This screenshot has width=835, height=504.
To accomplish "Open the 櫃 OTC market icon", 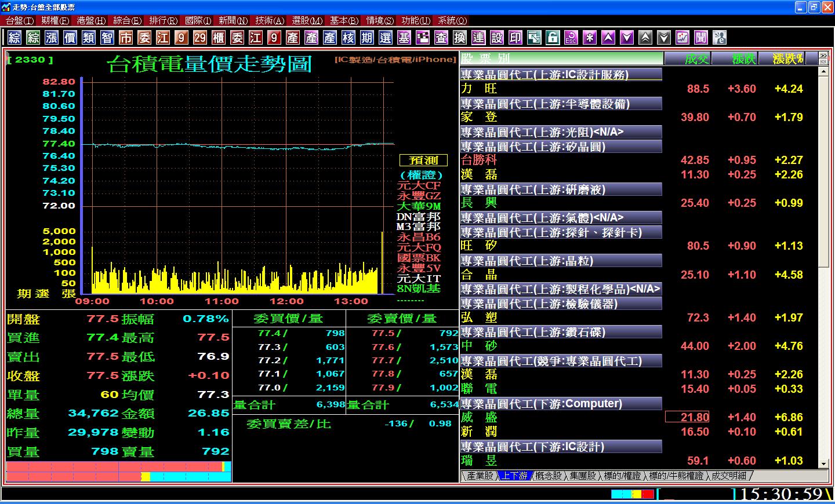I will [219, 38].
